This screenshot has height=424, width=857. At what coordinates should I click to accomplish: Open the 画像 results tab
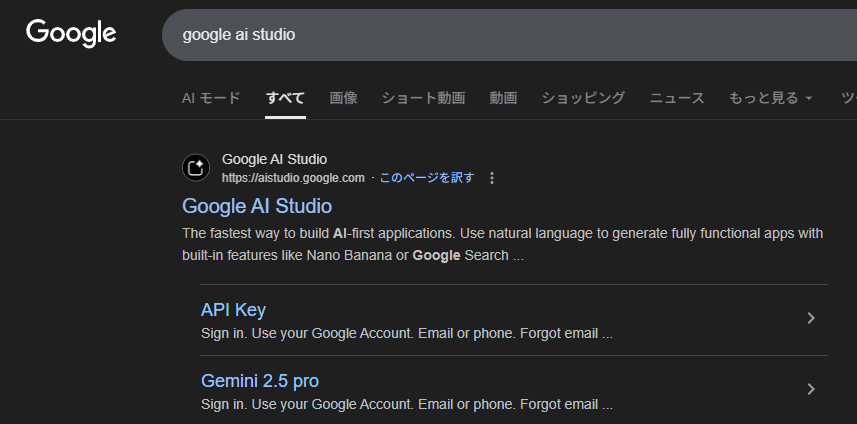(343, 98)
